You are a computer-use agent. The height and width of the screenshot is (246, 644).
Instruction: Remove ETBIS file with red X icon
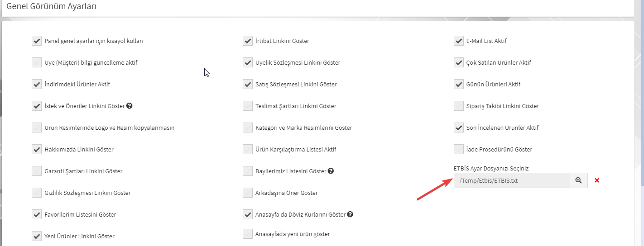[x=597, y=180]
